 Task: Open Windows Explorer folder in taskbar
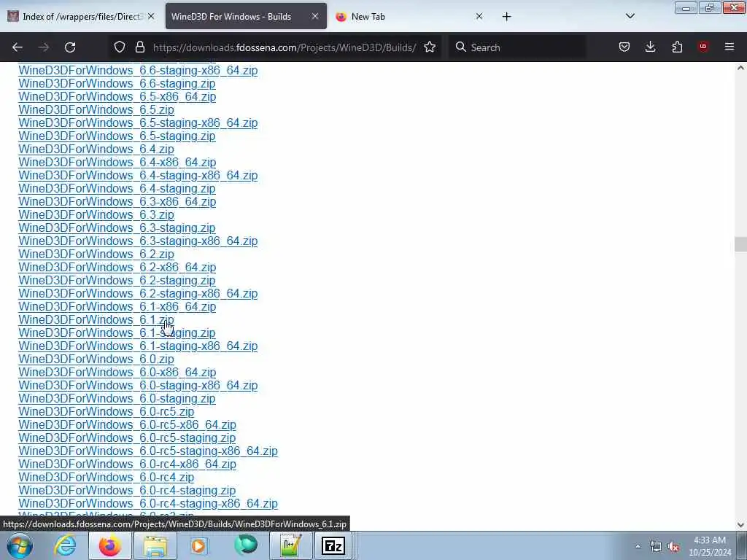coord(155,545)
